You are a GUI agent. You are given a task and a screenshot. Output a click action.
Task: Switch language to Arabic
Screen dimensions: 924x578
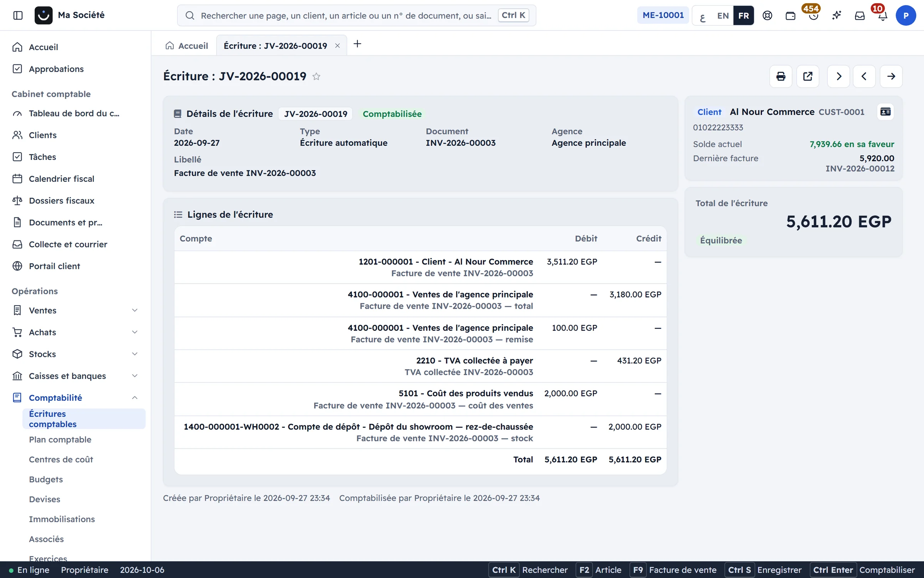pos(703,15)
